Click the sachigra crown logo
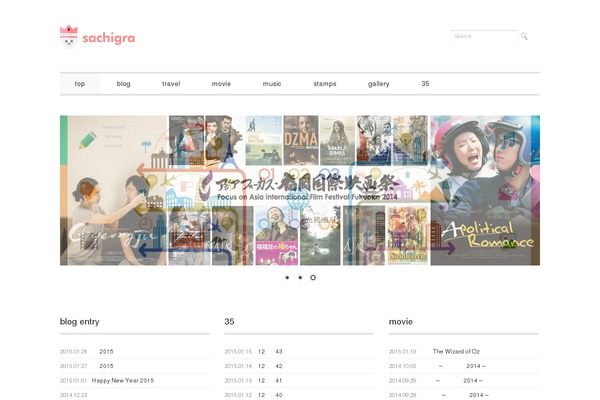Image resolution: width=600 pixels, height=400 pixels. [x=69, y=37]
